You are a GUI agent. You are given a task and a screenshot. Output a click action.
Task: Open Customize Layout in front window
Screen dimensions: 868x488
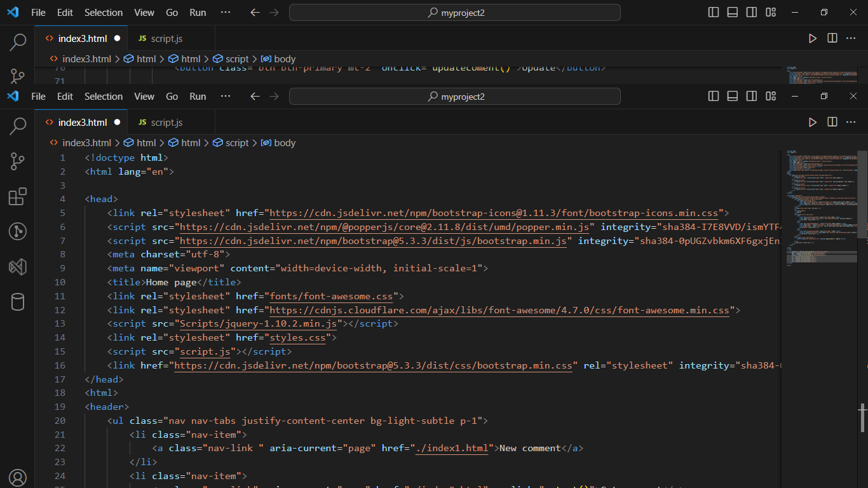770,97
